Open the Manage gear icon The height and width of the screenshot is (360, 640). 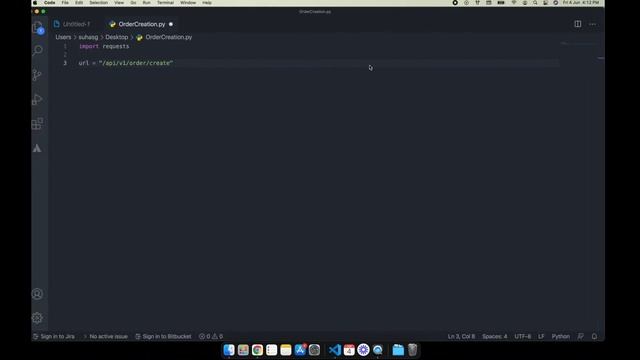pos(37,318)
